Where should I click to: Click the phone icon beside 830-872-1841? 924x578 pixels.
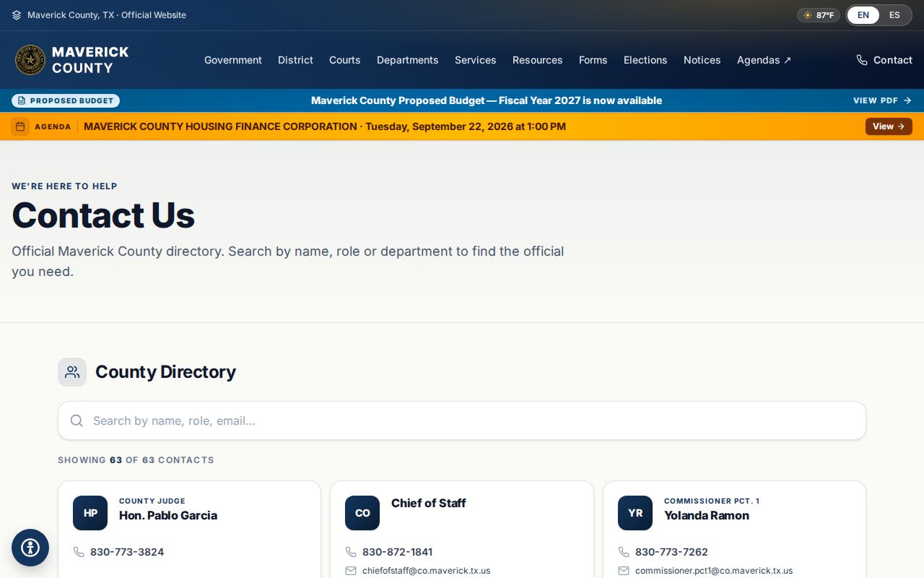pos(351,552)
